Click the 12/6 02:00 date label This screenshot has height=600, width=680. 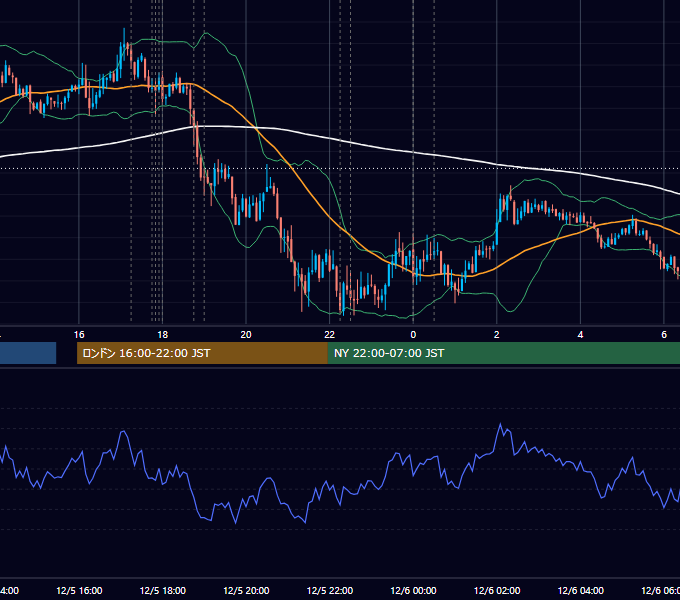pyautogui.click(x=497, y=590)
